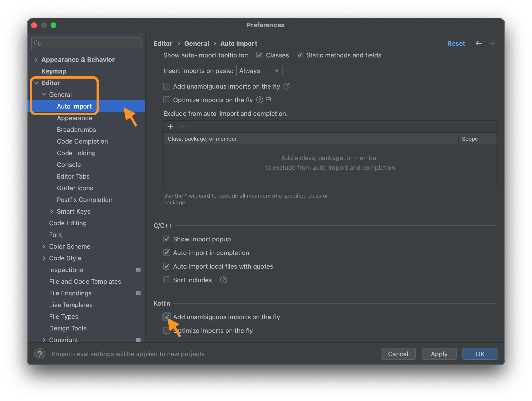The width and height of the screenshot is (532, 401).
Task: Click the question mark help button at bottom left
Action: [40, 354]
